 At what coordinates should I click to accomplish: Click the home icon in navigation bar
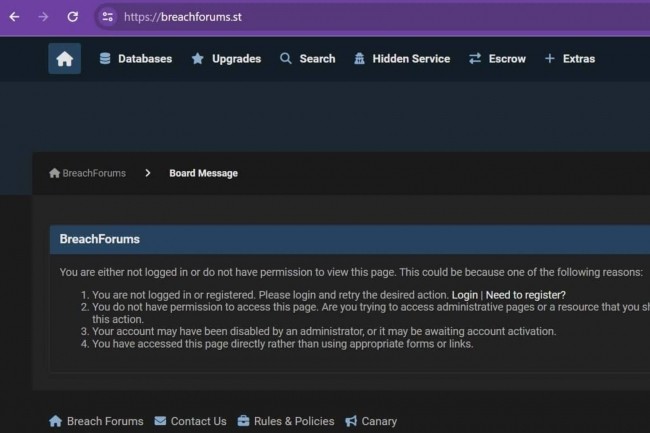click(65, 59)
